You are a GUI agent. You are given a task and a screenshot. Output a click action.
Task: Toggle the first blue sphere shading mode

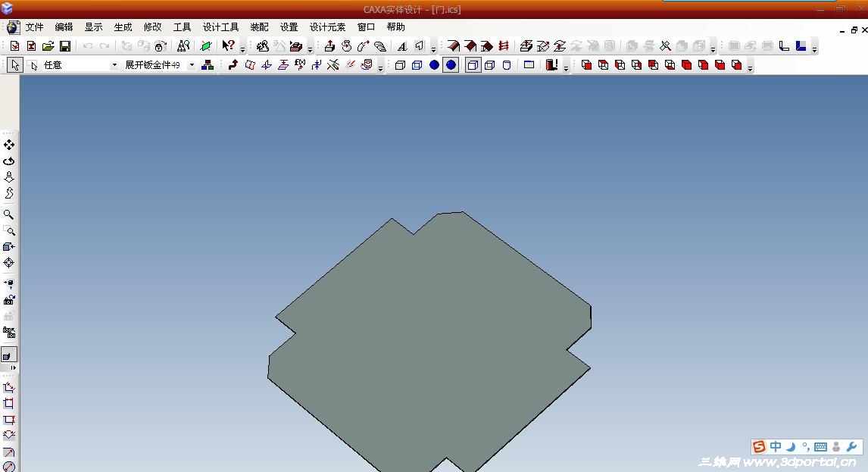[434, 65]
